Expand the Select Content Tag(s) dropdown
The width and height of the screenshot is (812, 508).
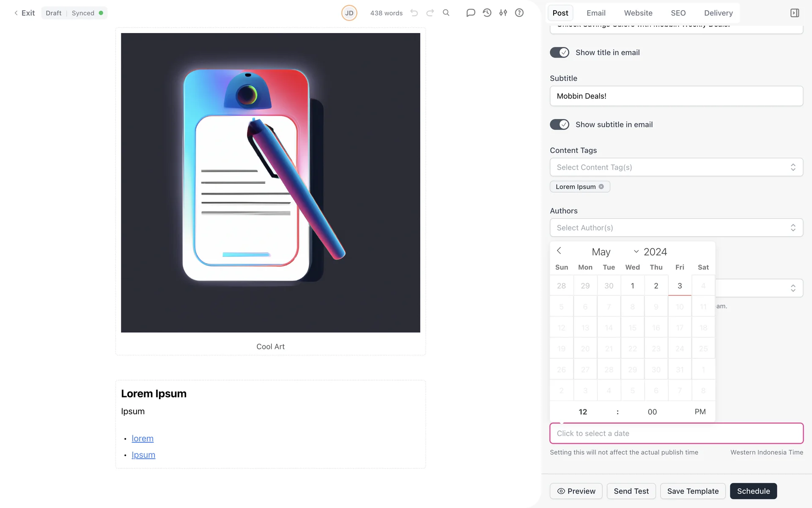pos(676,167)
